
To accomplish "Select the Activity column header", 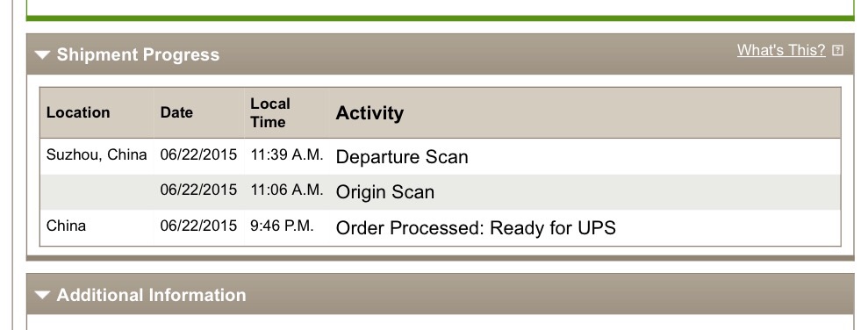I will [x=369, y=113].
